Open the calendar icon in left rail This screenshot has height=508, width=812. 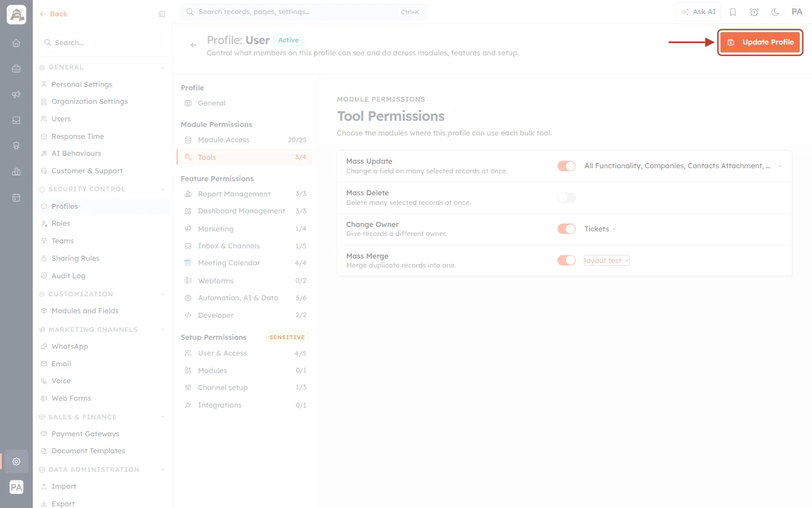16,198
